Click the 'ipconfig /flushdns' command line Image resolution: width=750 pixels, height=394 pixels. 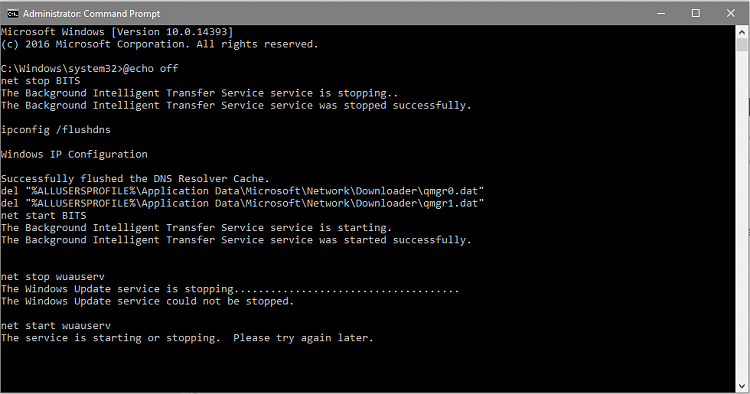pos(55,130)
